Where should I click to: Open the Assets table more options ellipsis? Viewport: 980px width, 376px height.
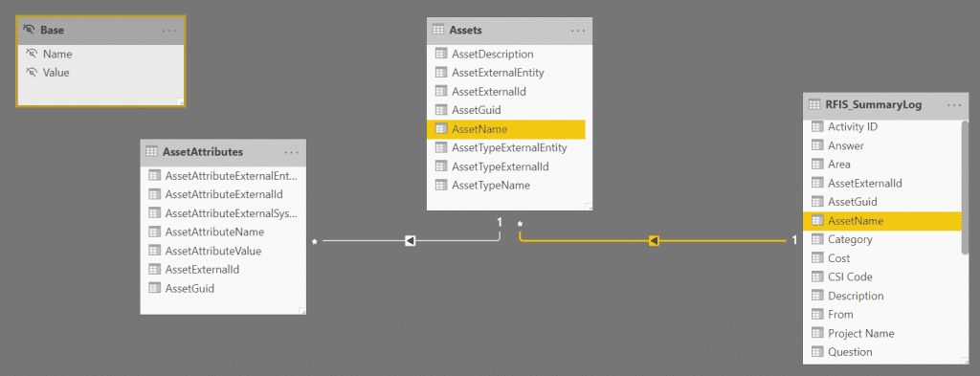(578, 30)
